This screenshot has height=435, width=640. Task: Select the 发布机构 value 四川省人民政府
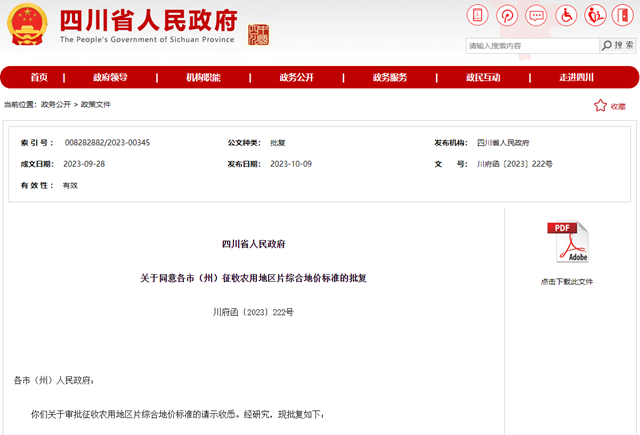[x=503, y=142]
